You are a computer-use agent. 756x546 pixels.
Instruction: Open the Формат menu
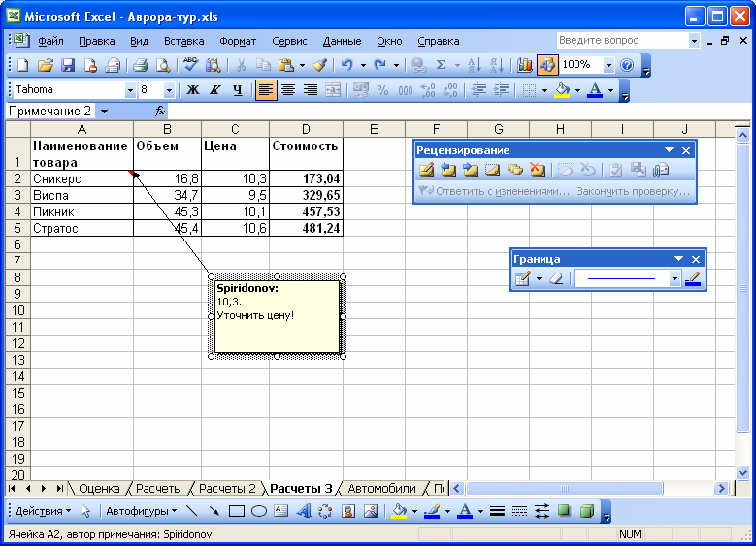point(238,41)
